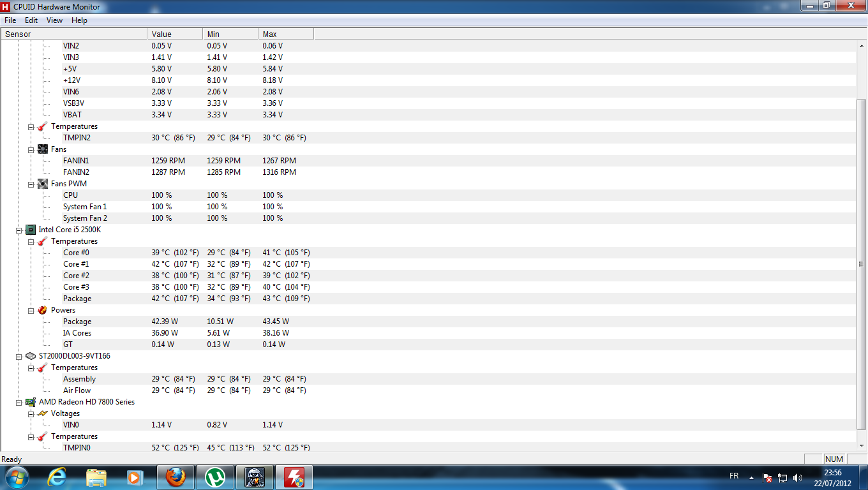The image size is (868, 490).
Task: Click the Sensor column header
Action: pos(74,34)
